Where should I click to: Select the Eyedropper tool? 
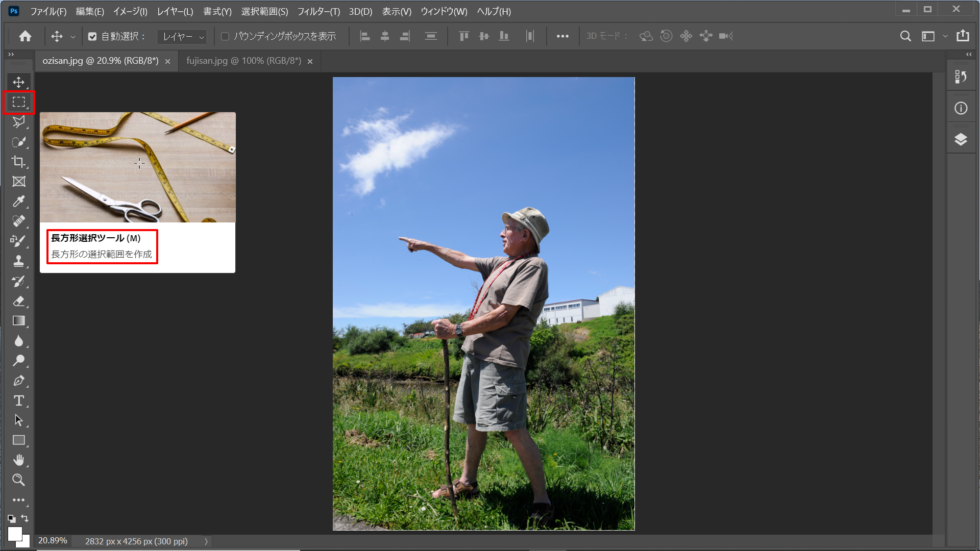[19, 202]
